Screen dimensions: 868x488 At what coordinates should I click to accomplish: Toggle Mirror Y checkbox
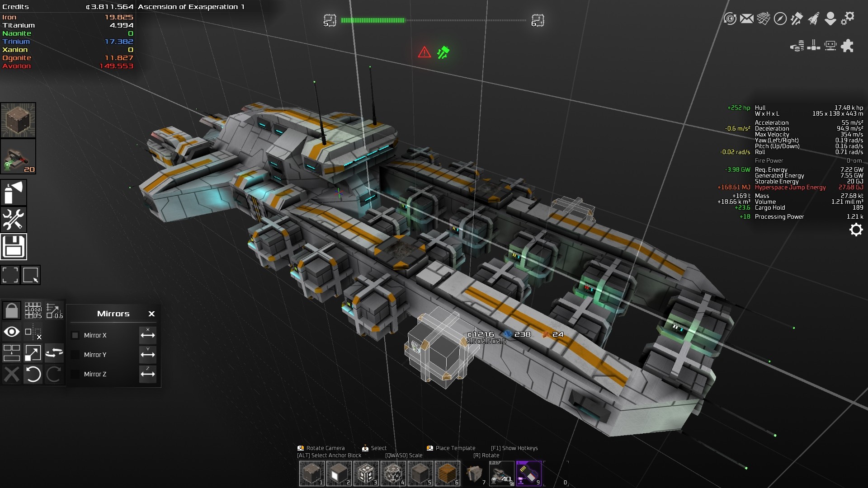75,355
